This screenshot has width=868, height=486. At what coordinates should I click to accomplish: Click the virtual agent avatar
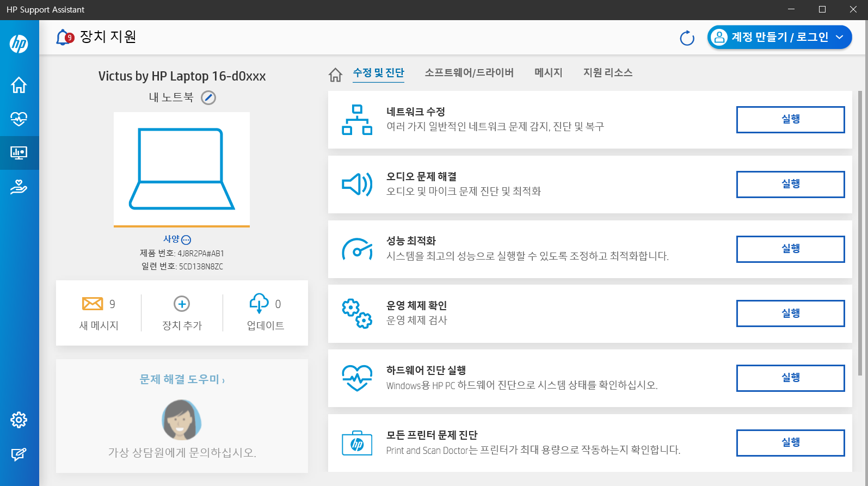[x=182, y=420]
